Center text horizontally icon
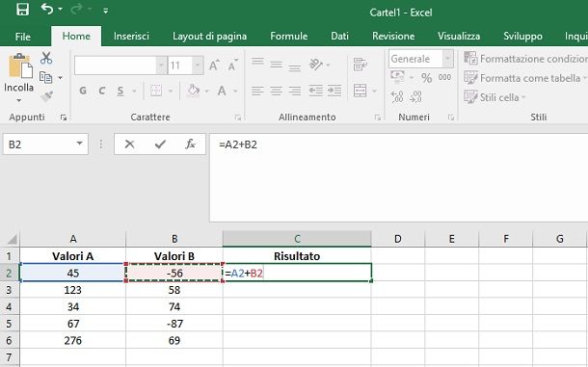This screenshot has height=367, width=588. (277, 91)
